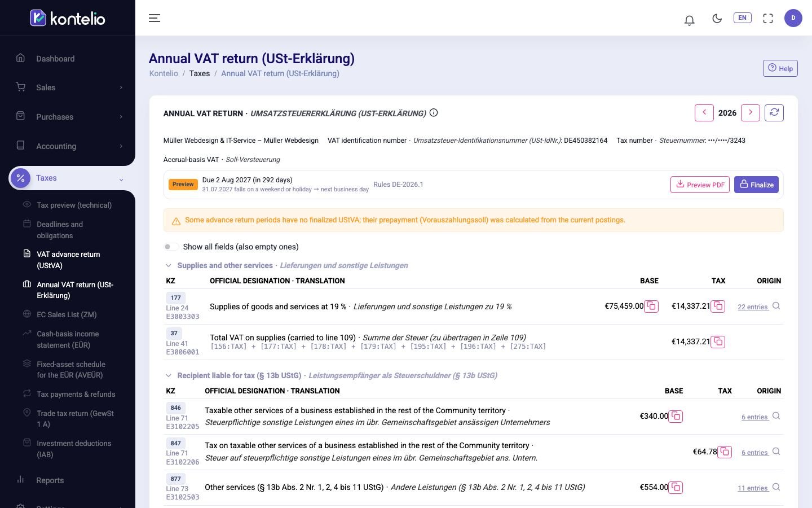Open 6 entries link for KZ 847
The image size is (812, 508).
pyautogui.click(x=755, y=453)
